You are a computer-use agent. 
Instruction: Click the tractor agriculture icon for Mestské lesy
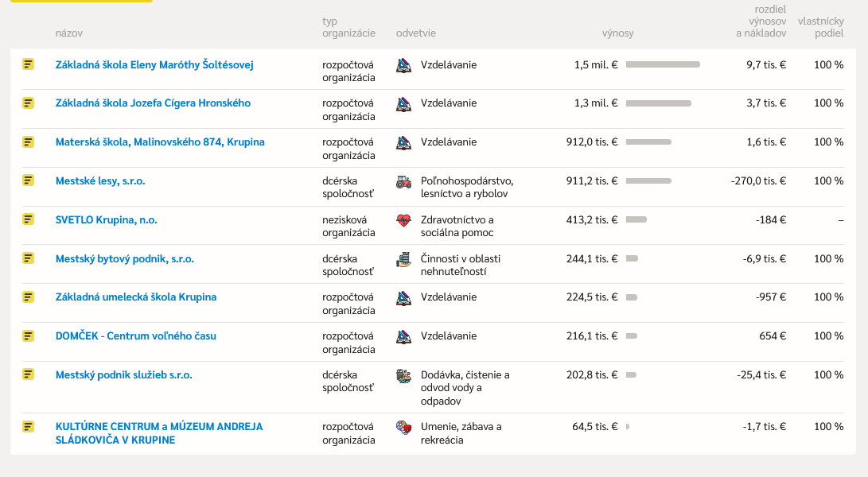[x=403, y=181]
